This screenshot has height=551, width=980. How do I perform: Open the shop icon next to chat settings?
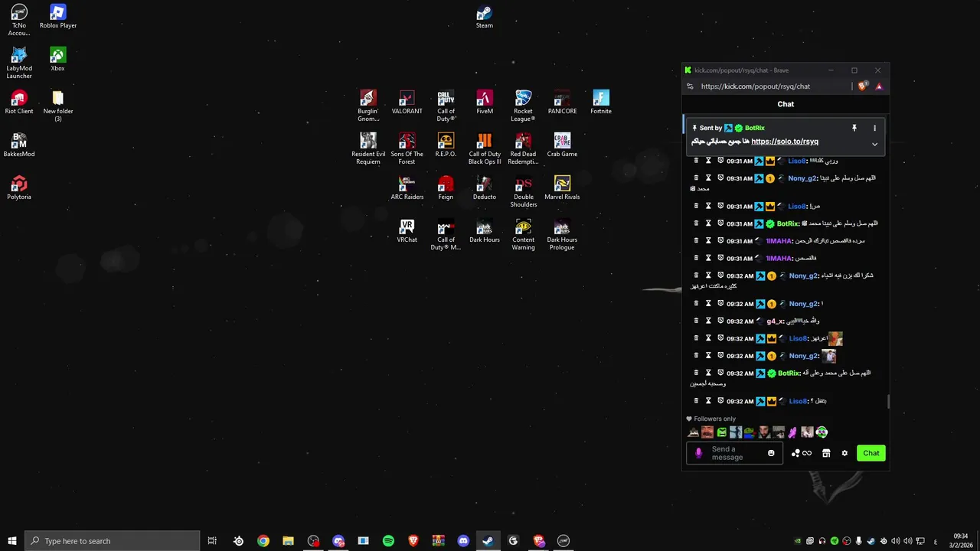pyautogui.click(x=826, y=453)
